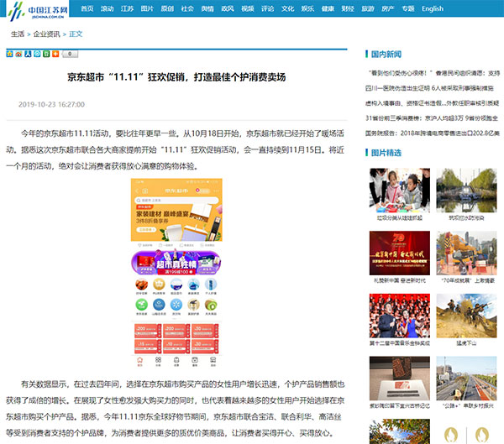The image size is (504, 444).
Task: Open the 江苏 navigation item
Action: click(x=128, y=8)
